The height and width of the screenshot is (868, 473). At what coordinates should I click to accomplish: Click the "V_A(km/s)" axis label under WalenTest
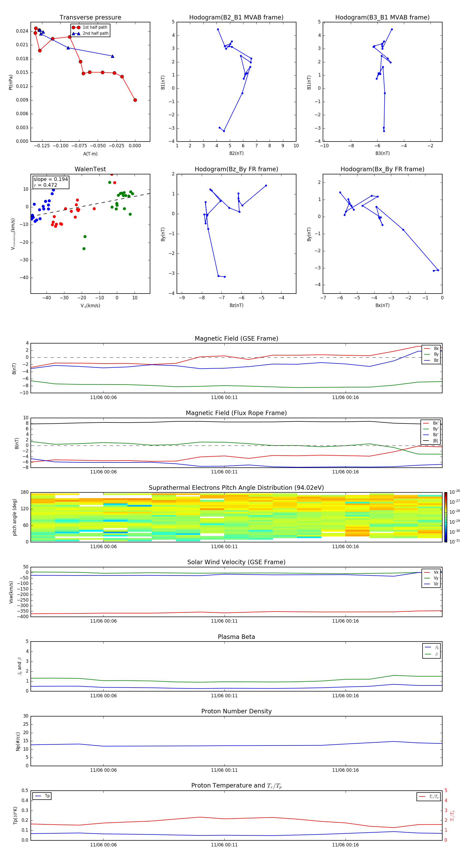click(x=90, y=306)
